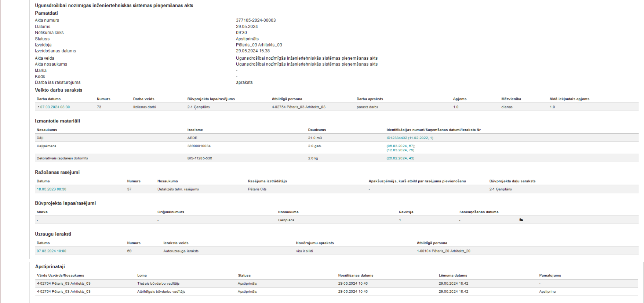This screenshot has width=644, height=303.
Task: Open delivery record (26.02.2024, 43)
Action: click(400, 158)
